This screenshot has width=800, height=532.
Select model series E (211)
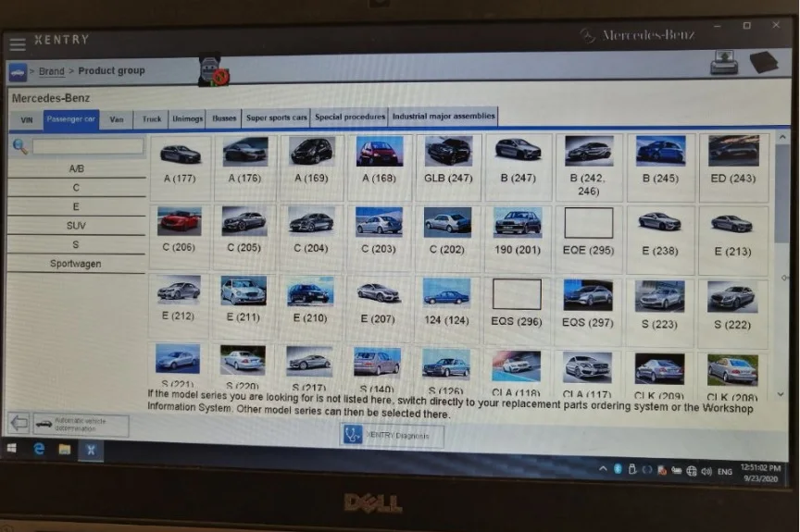(x=244, y=308)
